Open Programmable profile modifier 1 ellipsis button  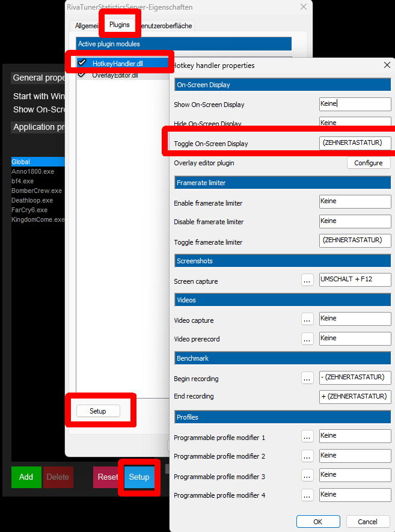point(307,437)
